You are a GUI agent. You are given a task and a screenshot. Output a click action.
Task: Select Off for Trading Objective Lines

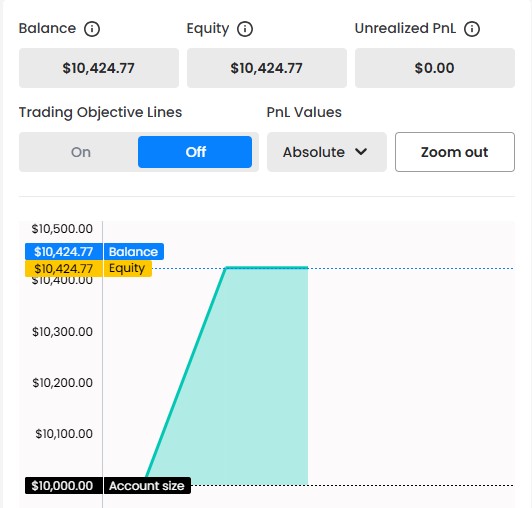[195, 152]
